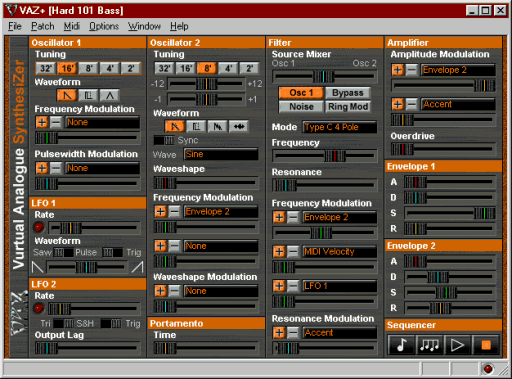Open the Window menu

144,26
